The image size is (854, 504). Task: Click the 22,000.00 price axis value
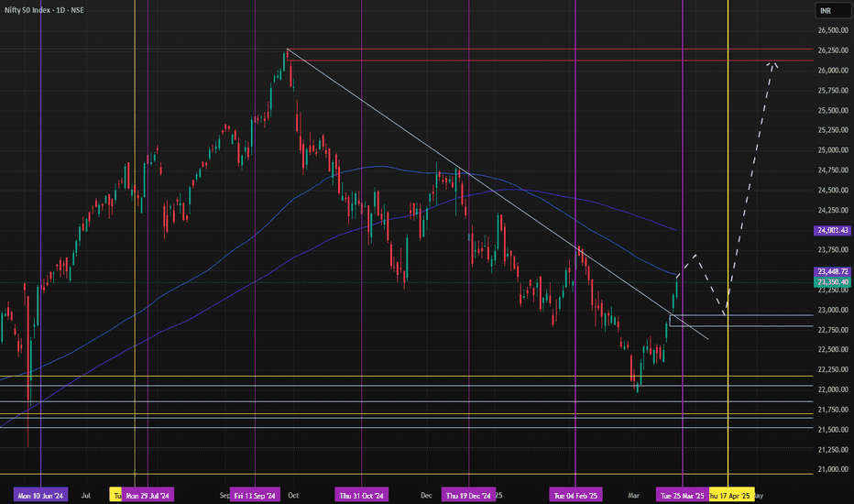click(x=833, y=389)
